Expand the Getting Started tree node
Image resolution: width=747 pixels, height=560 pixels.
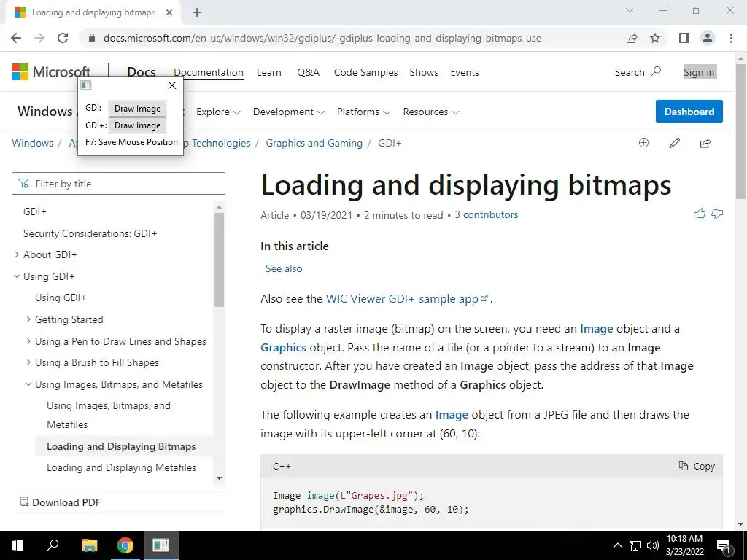click(x=28, y=319)
